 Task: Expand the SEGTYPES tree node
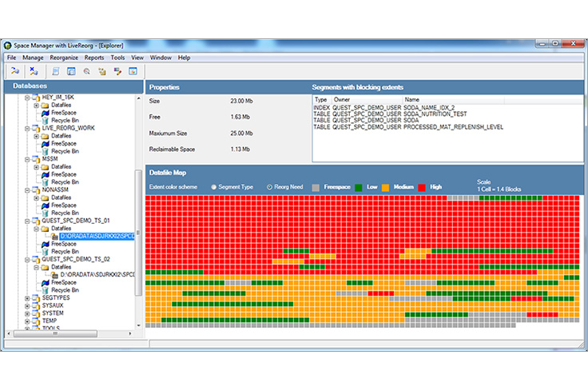point(27,298)
